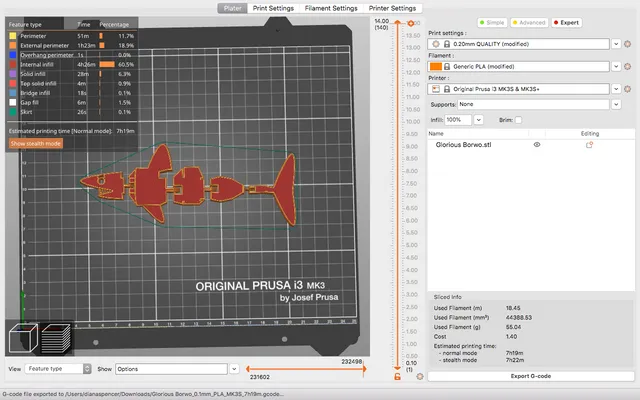The height and width of the screenshot is (400, 640).
Task: Click Show stealth mode button
Action: pyautogui.click(x=36, y=143)
